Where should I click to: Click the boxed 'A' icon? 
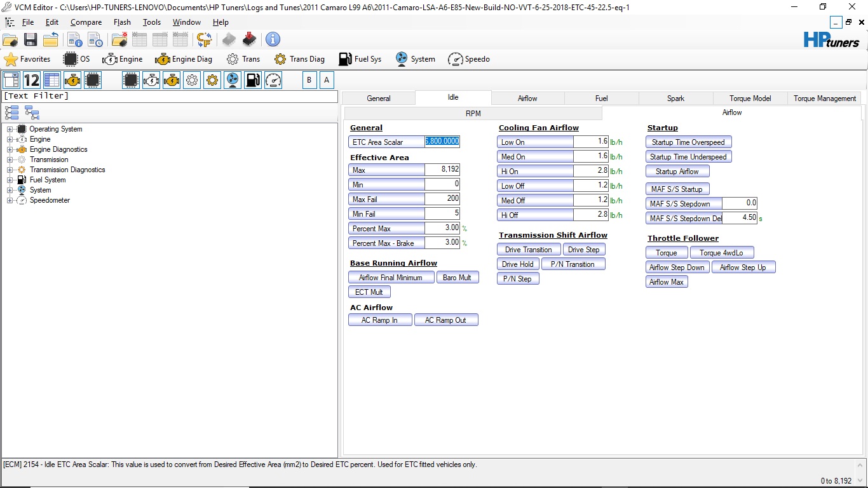point(327,80)
